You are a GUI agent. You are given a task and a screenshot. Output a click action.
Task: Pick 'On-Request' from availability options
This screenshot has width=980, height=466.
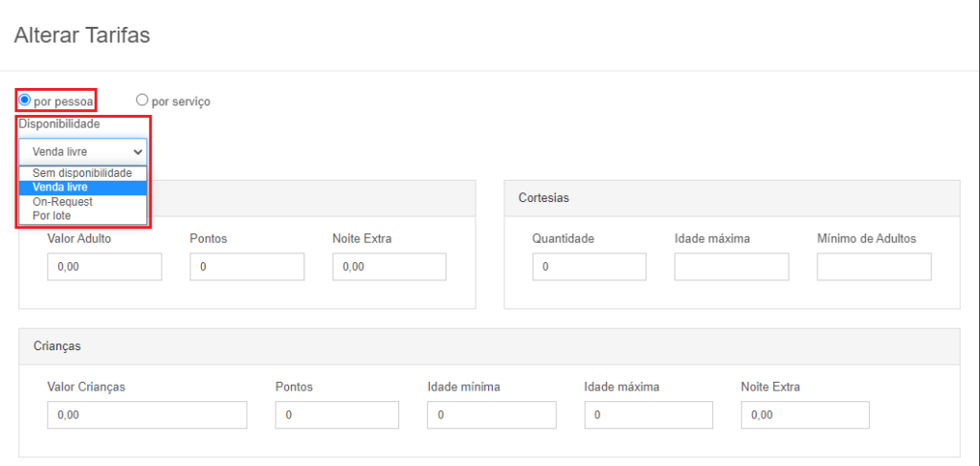point(83,202)
